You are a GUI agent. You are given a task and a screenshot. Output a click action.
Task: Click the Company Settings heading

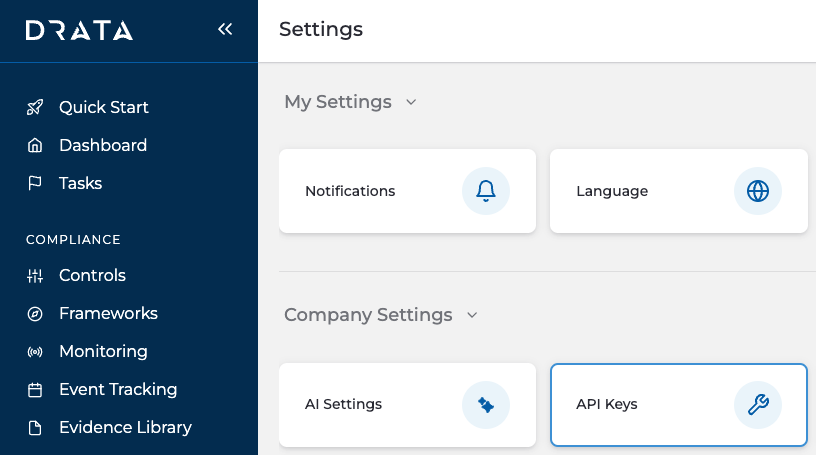[x=368, y=315]
